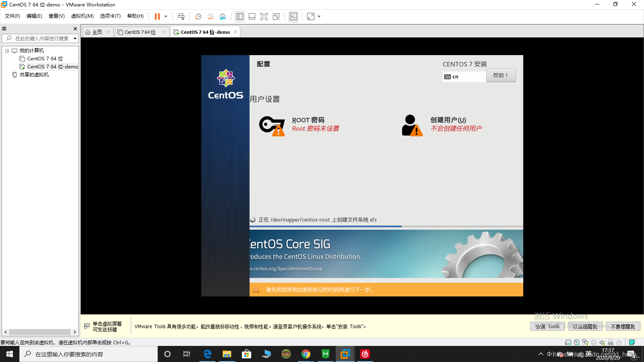This screenshot has width=644, height=362.
Task: Open the 查看(V) menu
Action: (x=57, y=16)
